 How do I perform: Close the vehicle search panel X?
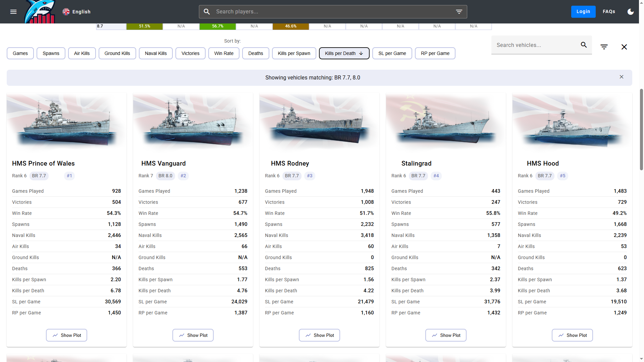624,47
